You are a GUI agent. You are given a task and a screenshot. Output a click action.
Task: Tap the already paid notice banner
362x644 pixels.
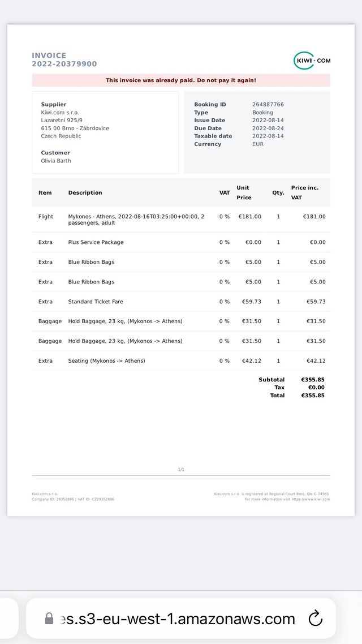[181, 80]
